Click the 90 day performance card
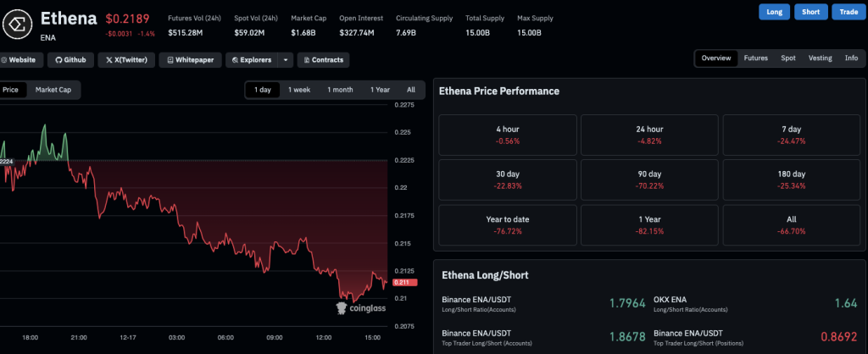The height and width of the screenshot is (354, 868). tap(648, 180)
